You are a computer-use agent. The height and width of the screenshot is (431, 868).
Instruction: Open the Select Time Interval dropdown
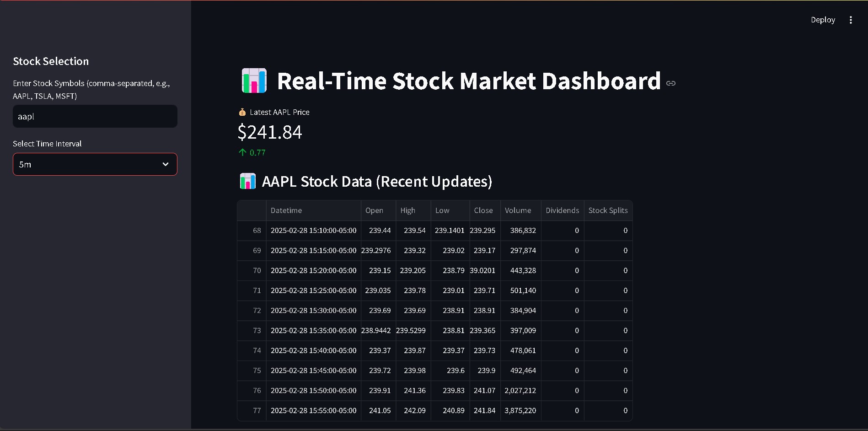(x=95, y=164)
